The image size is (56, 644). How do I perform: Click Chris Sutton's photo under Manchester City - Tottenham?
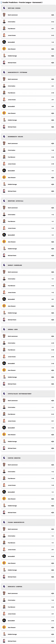tap(4, 86)
